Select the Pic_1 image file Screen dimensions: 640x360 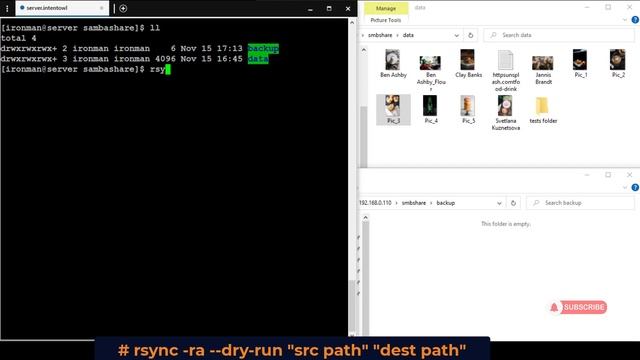click(x=580, y=64)
